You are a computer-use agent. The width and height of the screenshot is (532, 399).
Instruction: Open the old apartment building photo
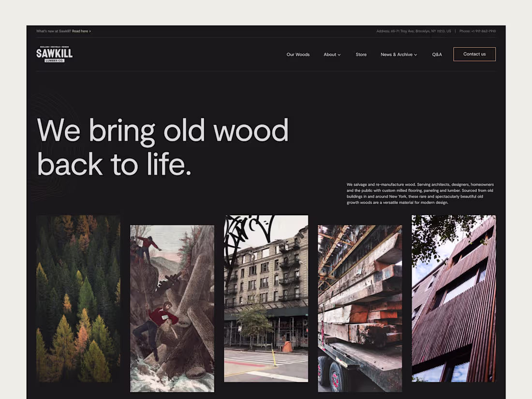click(266, 298)
